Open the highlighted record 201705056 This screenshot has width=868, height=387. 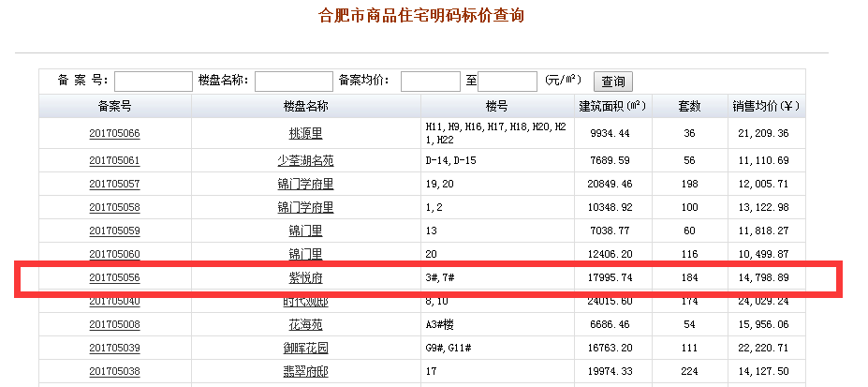pos(114,278)
